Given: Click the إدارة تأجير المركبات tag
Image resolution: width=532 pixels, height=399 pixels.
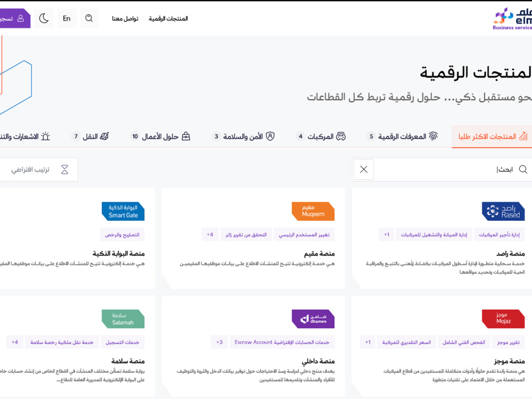Looking at the screenshot, I should [500, 235].
